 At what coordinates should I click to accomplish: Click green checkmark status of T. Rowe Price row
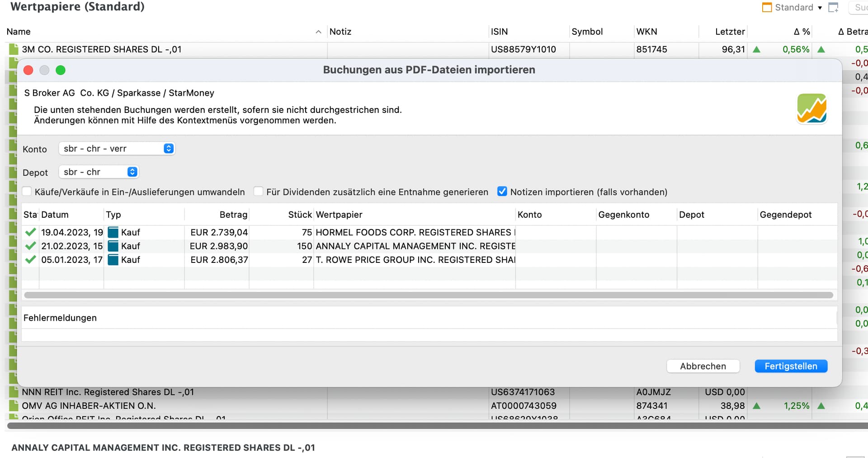point(31,260)
